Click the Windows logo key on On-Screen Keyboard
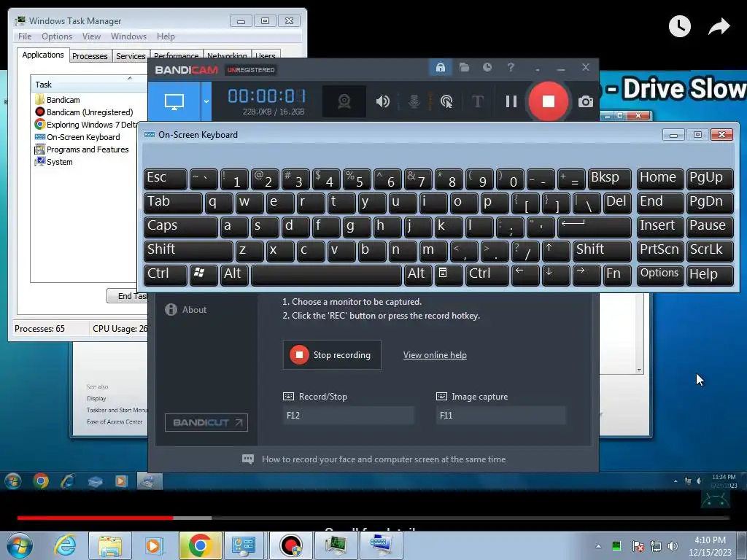Screen dimensions: 747x560 click(204, 275)
